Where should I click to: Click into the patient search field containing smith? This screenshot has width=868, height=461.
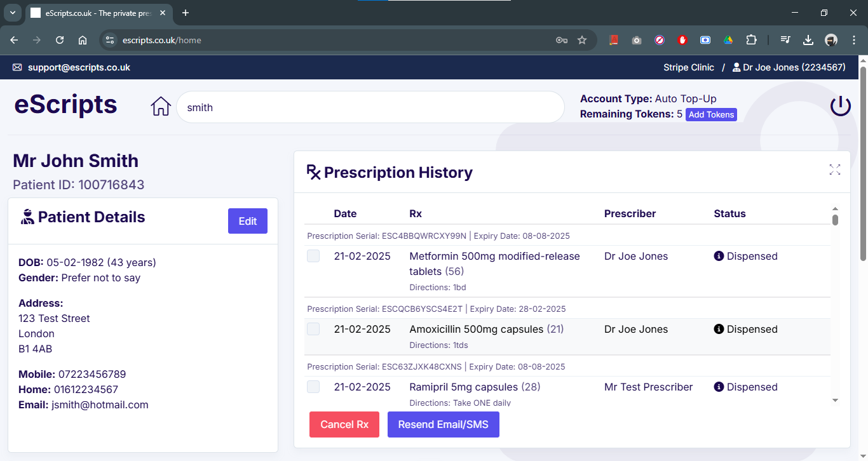(x=370, y=107)
